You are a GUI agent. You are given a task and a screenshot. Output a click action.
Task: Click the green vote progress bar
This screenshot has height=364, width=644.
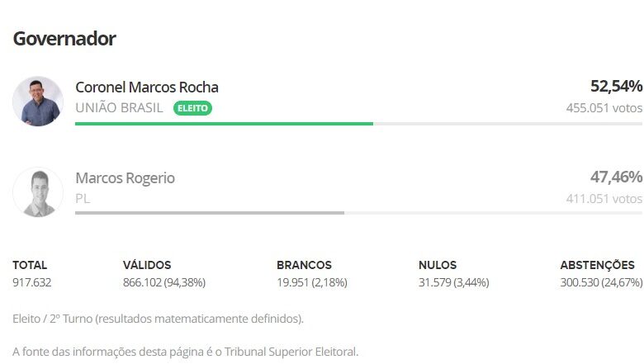coord(224,124)
